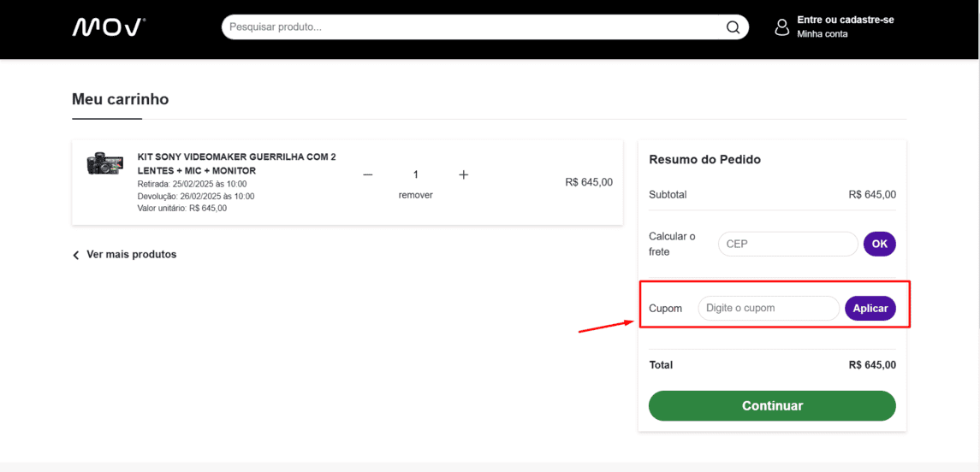Click the Retirada: 25/02/2025 line
This screenshot has width=980, height=472.
click(192, 184)
